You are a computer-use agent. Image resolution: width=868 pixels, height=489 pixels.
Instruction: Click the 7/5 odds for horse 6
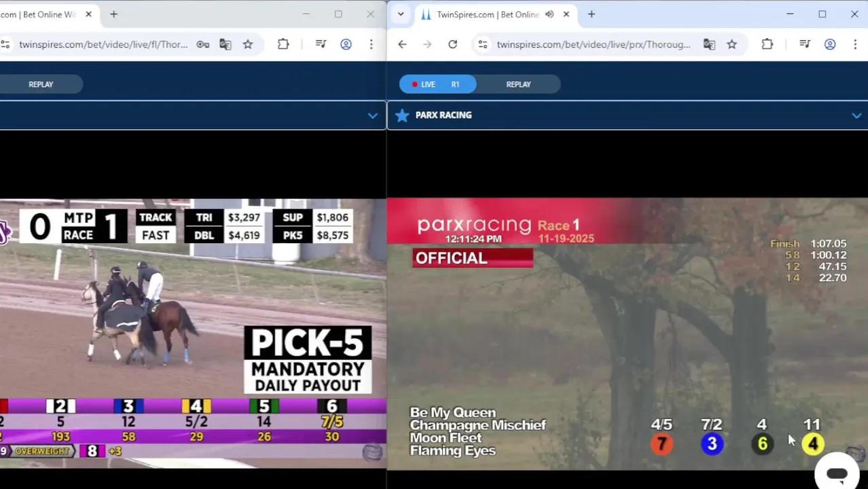[x=332, y=422]
